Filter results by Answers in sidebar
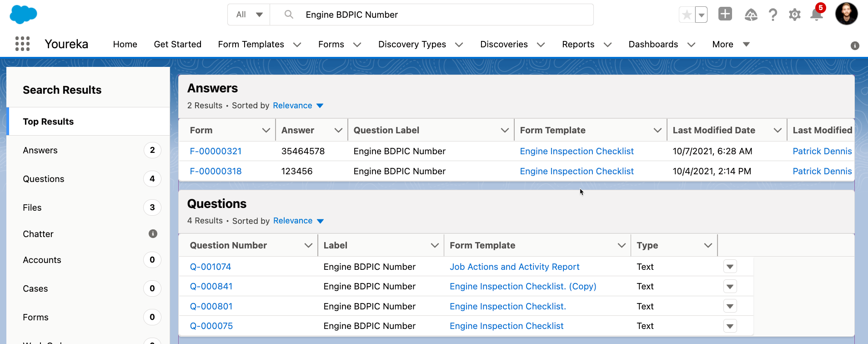The height and width of the screenshot is (344, 868). [89, 150]
